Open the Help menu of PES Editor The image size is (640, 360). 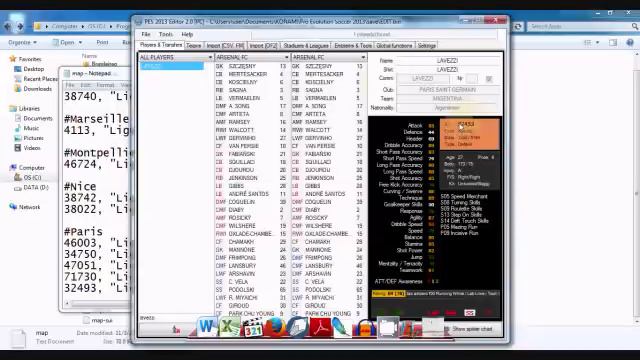pos(187,34)
